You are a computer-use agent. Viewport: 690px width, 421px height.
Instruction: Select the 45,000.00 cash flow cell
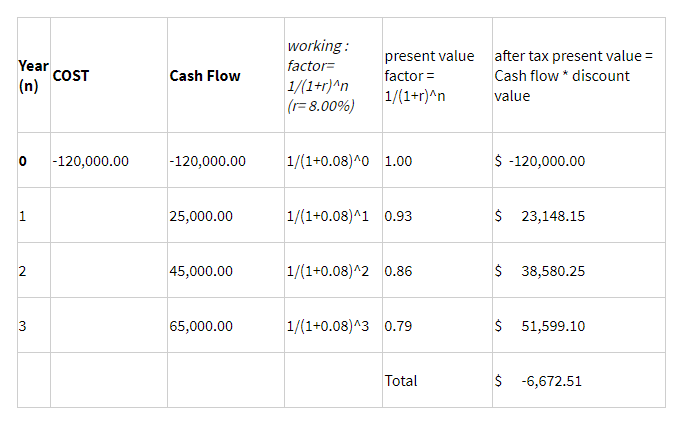click(201, 271)
